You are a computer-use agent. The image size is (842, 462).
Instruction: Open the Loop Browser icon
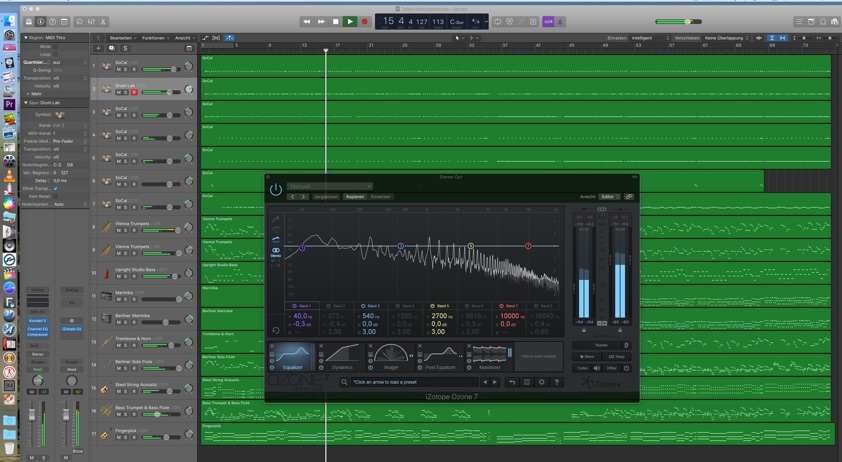coord(823,21)
